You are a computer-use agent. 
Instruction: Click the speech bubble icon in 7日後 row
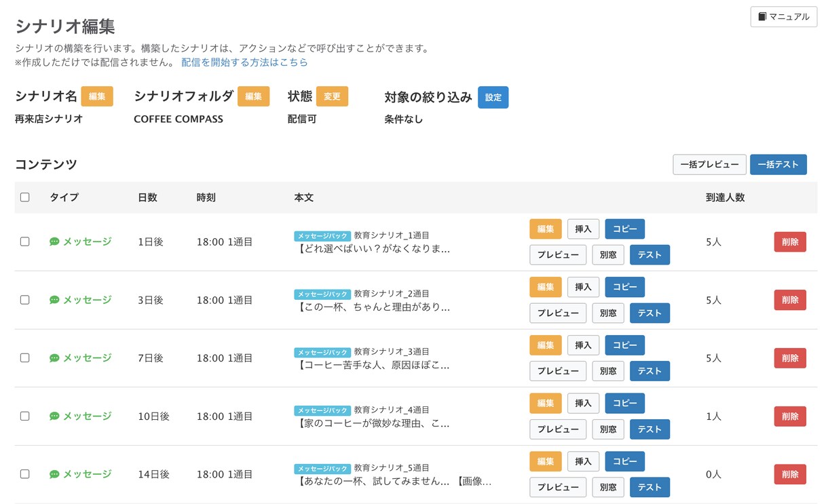(55, 357)
